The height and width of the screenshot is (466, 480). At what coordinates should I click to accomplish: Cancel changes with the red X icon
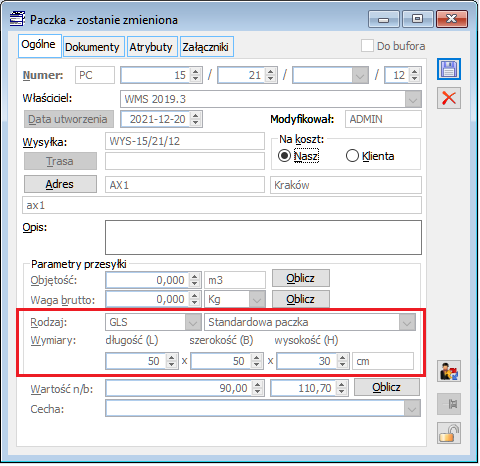coord(449,98)
